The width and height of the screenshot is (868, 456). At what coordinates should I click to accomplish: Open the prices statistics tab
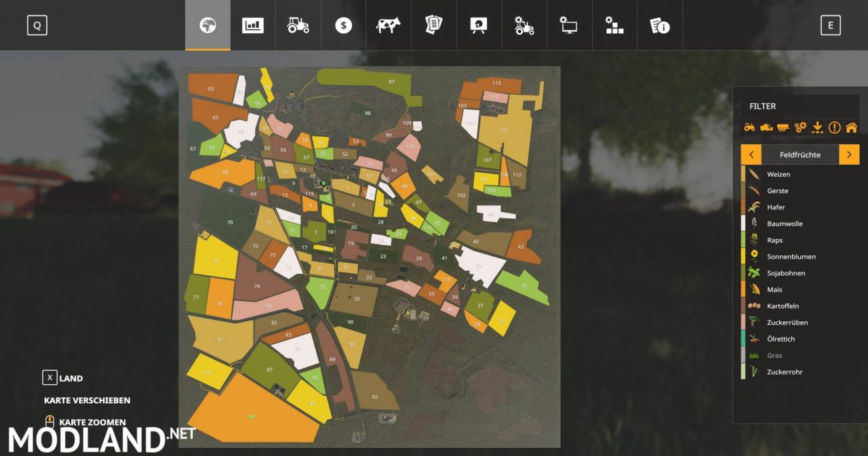253,25
